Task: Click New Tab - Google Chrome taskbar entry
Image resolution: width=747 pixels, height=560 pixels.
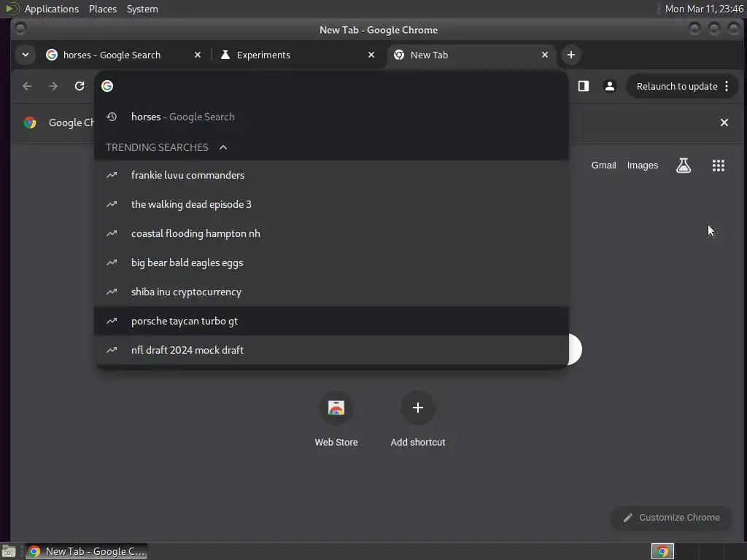Action: pos(87,551)
